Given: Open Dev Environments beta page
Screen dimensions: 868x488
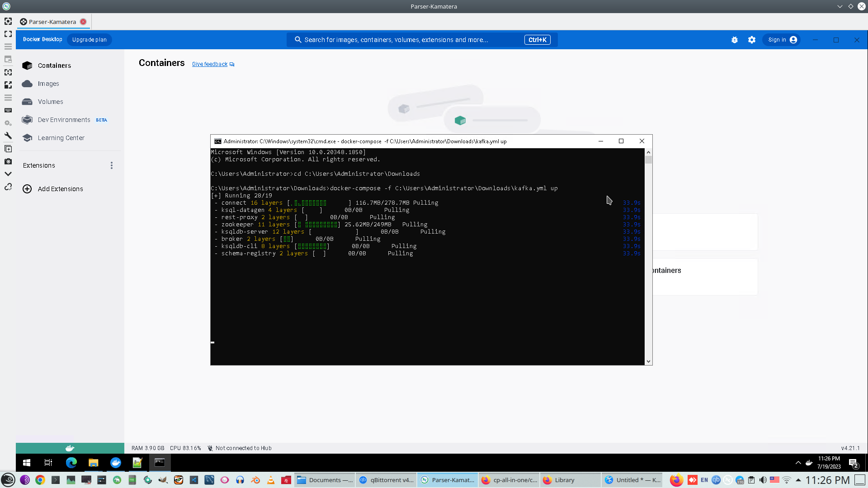Looking at the screenshot, I should (x=64, y=120).
